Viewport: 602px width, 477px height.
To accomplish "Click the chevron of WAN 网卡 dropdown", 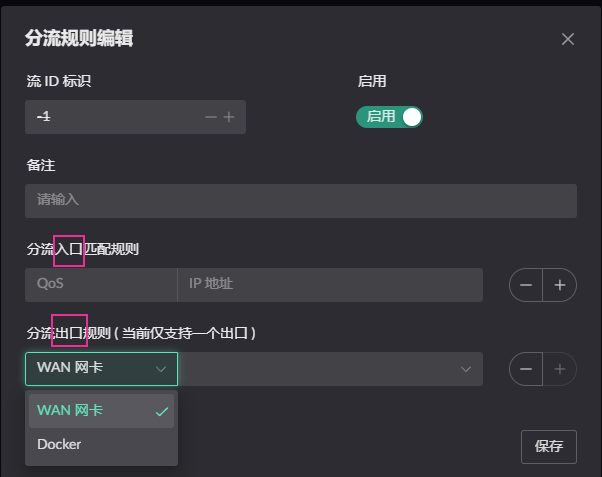I will (x=161, y=369).
